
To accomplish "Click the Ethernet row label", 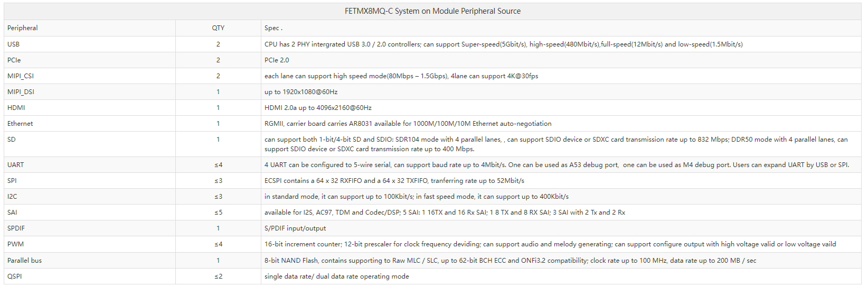I will click(20, 124).
